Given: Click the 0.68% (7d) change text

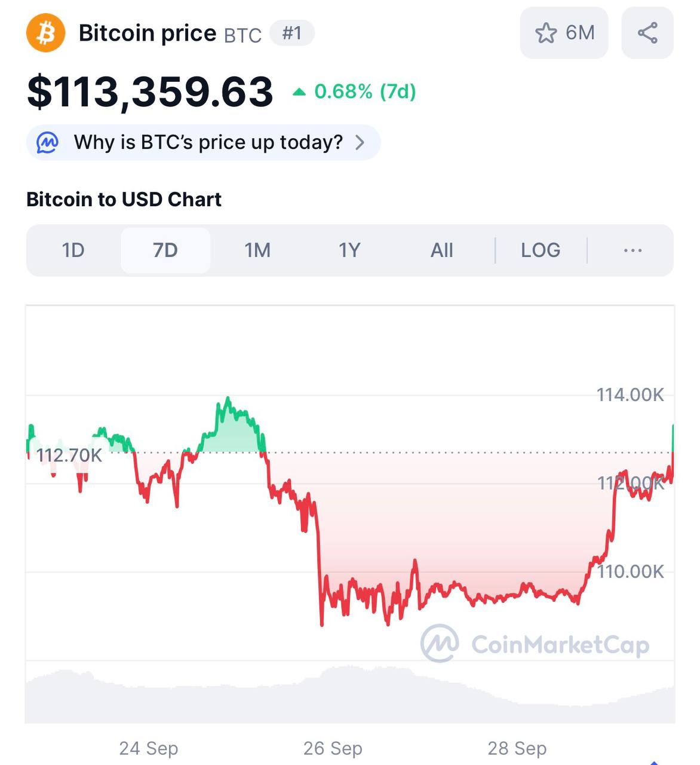Looking at the screenshot, I should tap(365, 91).
